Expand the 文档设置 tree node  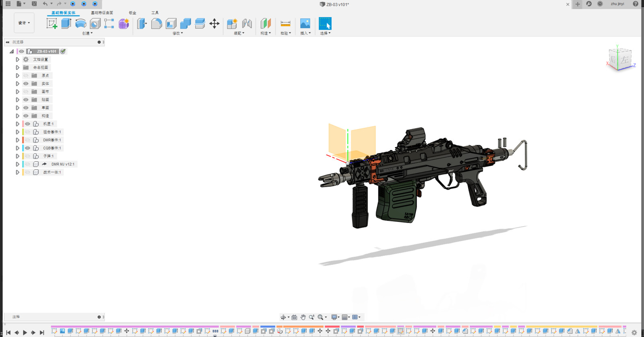click(x=17, y=60)
